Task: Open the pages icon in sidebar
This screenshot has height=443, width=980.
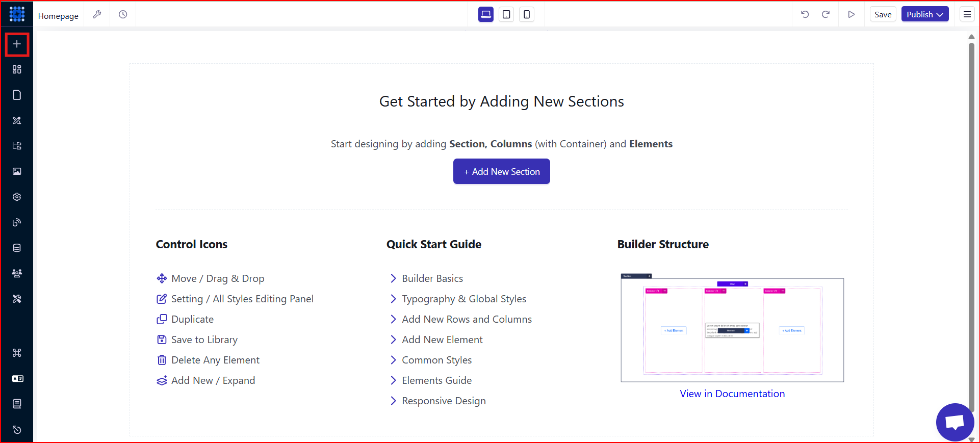Action: (x=17, y=95)
